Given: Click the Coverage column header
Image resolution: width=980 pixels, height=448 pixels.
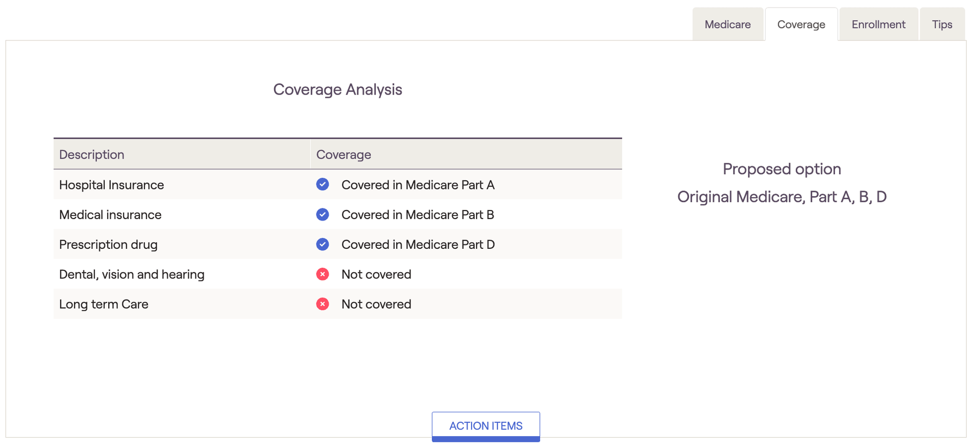Looking at the screenshot, I should 466,154.
